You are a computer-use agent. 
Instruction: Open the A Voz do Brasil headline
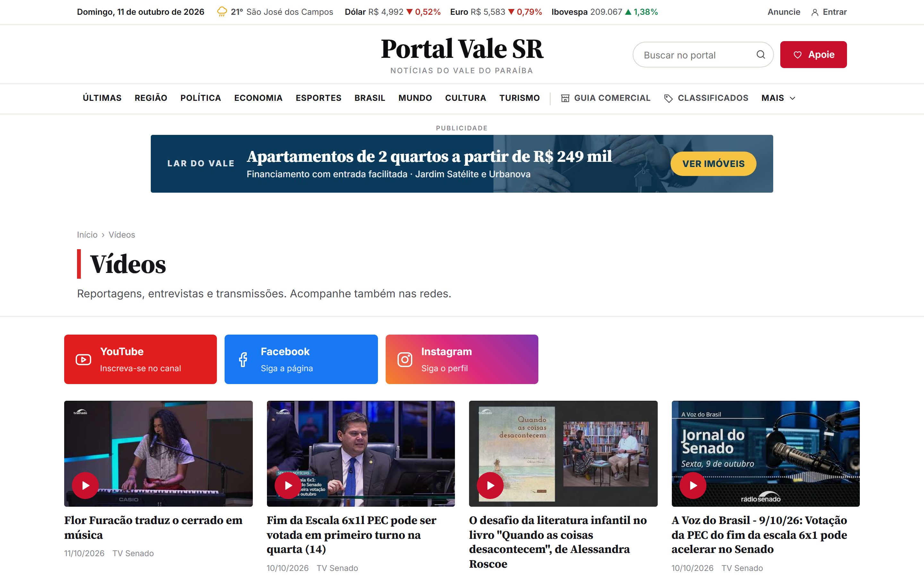[759, 535]
